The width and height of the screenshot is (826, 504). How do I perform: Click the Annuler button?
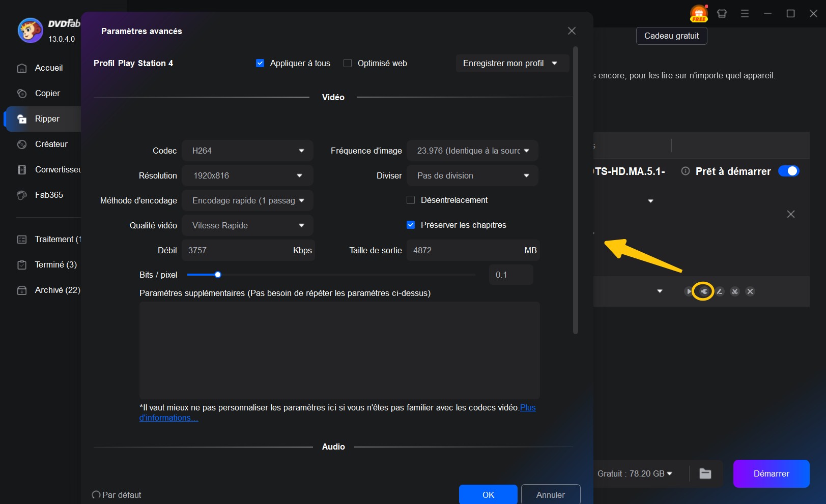[x=551, y=494]
